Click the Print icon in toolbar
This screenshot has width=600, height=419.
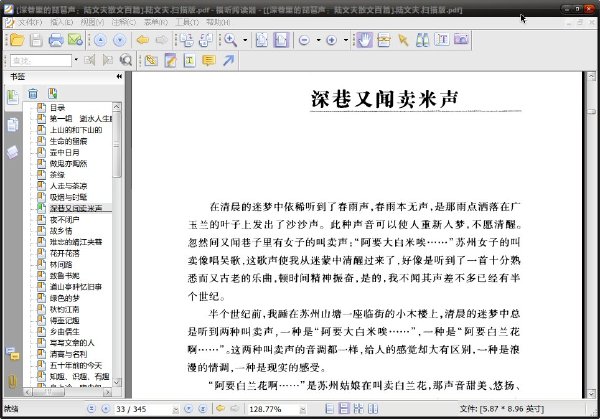(56, 40)
